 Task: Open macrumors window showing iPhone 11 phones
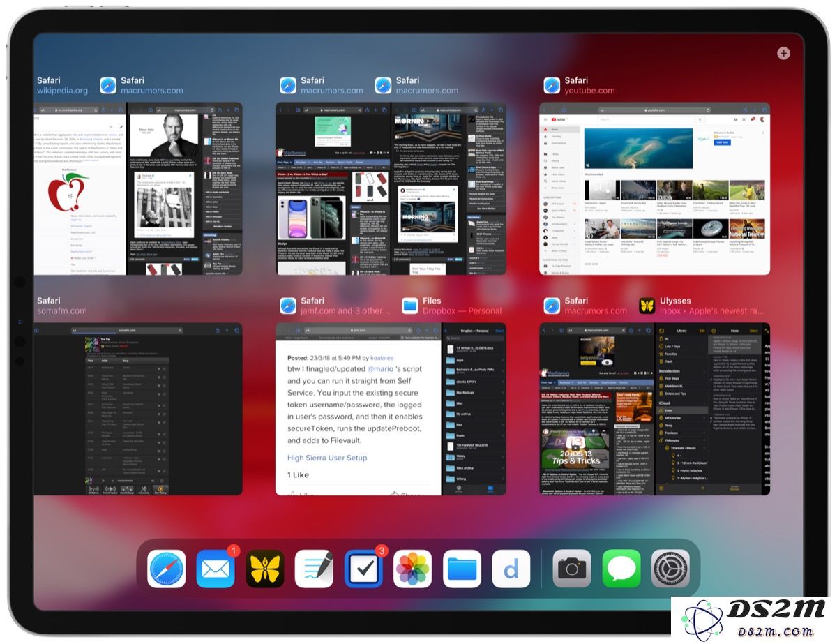333,189
